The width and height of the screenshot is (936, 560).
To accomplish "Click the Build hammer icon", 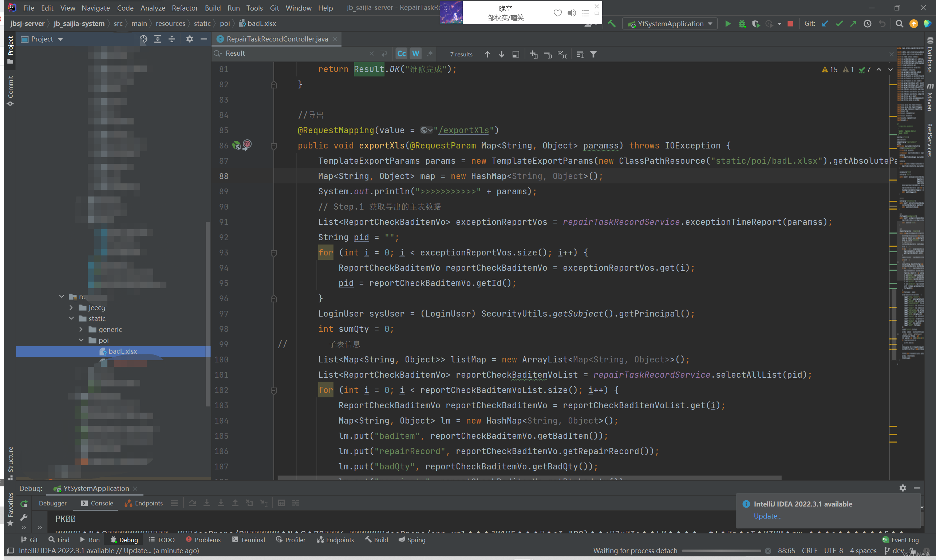I will click(x=612, y=24).
